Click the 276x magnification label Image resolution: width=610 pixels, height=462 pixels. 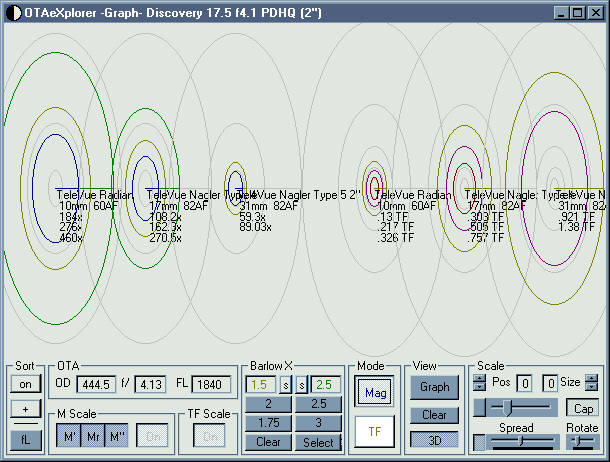click(70, 227)
